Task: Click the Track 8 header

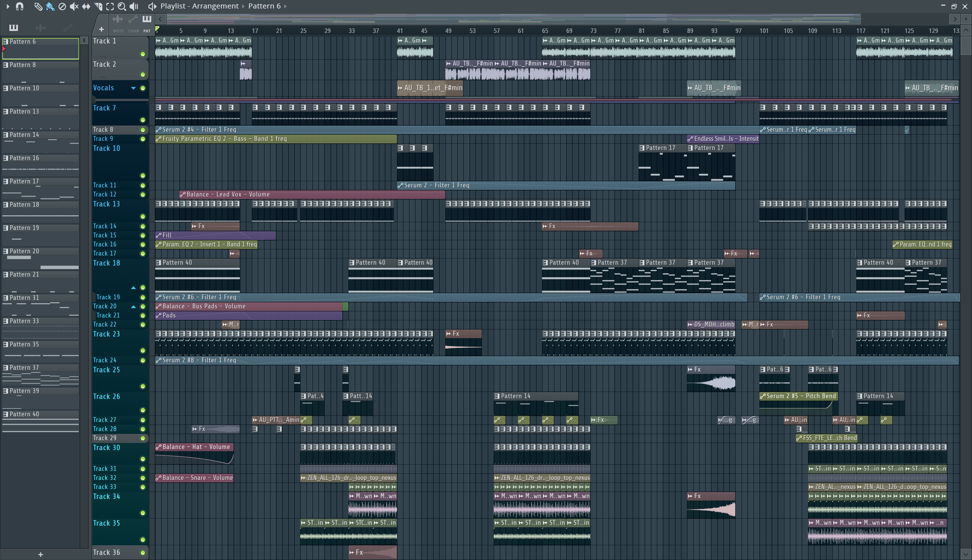Action: coord(120,129)
